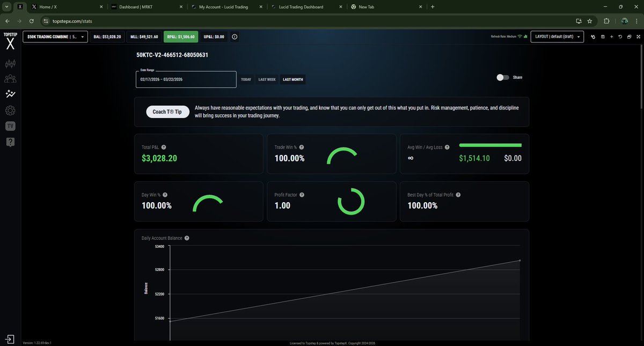The image size is (644, 346).
Task: Open Chrome three-dot menu
Action: point(636,21)
